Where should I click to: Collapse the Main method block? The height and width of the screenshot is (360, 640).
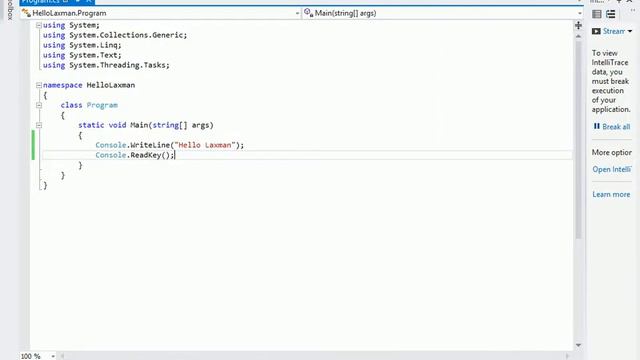39,125
